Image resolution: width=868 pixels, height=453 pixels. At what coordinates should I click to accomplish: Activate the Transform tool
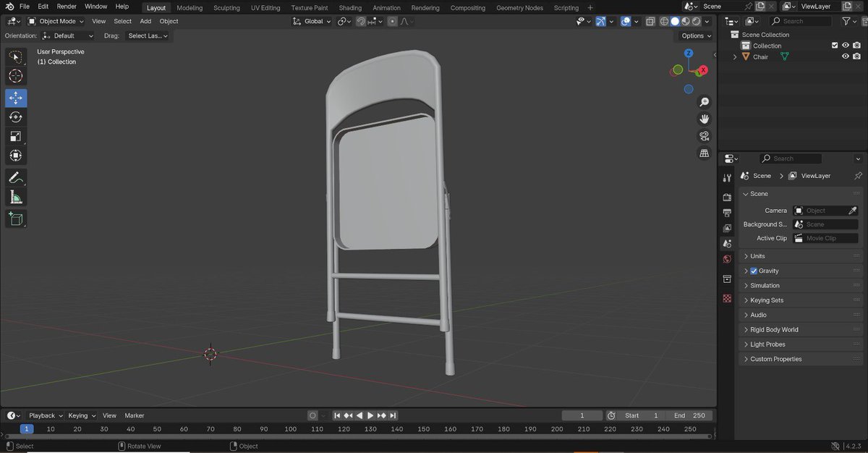coord(16,156)
